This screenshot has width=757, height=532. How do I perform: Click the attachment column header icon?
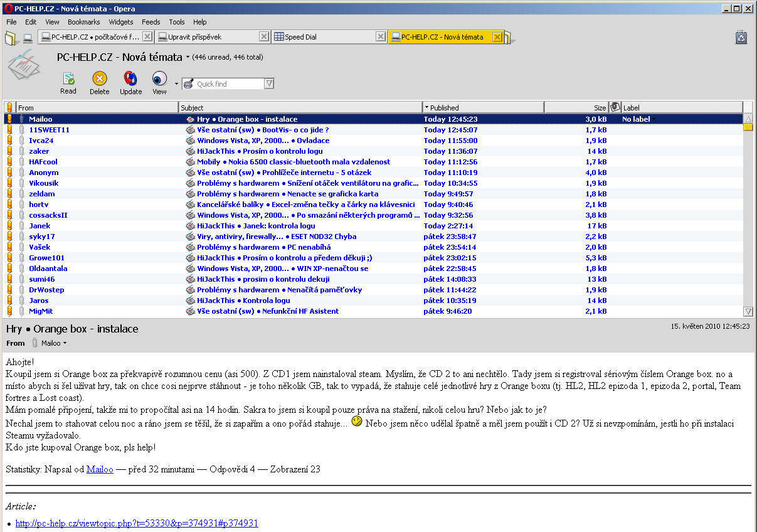(615, 107)
